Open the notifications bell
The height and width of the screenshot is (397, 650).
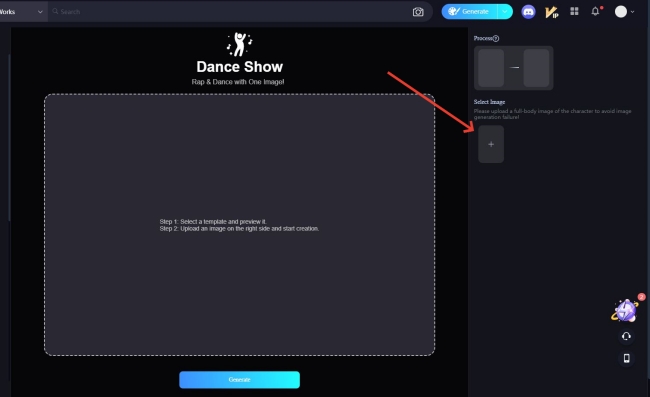tap(595, 11)
